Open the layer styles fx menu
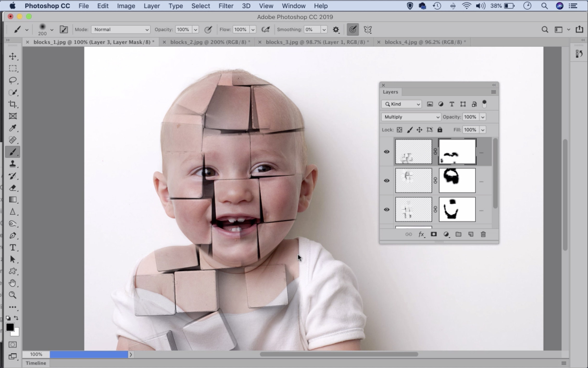This screenshot has height=368, width=588. click(421, 234)
